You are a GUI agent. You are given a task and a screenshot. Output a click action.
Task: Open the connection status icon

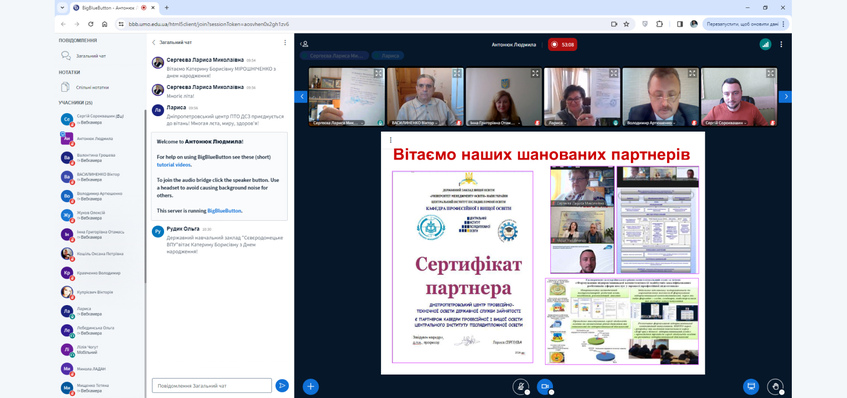pyautogui.click(x=765, y=44)
